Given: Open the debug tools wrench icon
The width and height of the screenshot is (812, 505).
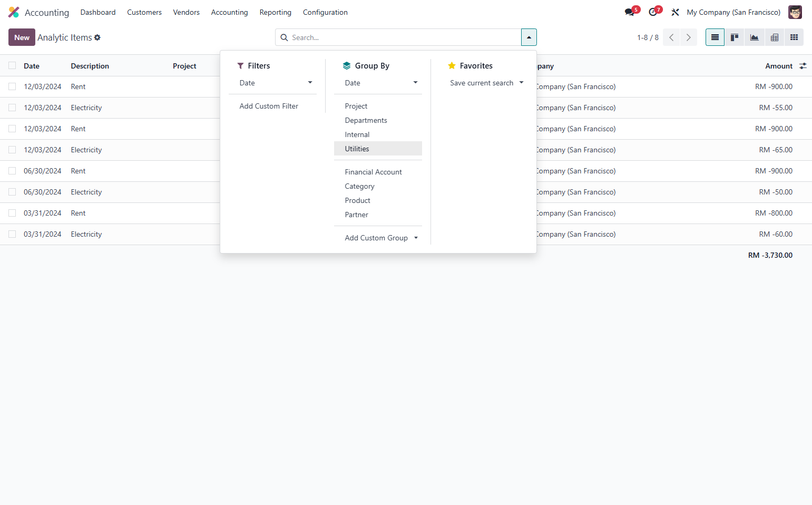Looking at the screenshot, I should (x=675, y=12).
